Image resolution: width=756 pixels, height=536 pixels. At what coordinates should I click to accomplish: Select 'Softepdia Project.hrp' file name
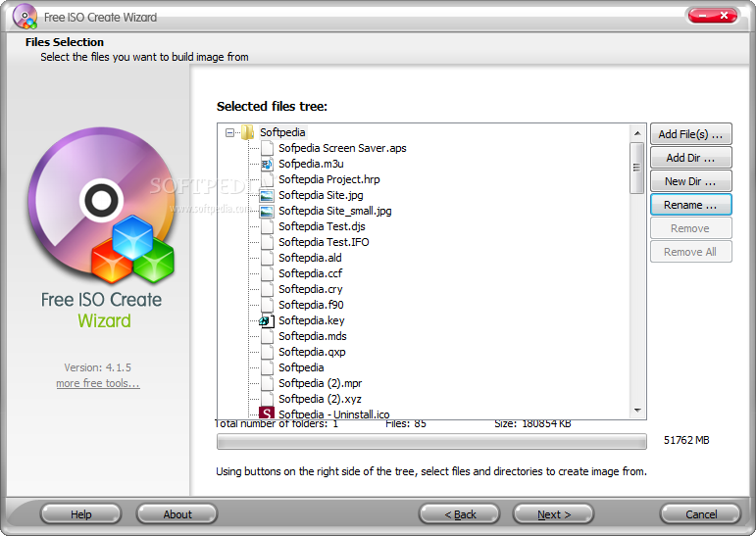(329, 179)
